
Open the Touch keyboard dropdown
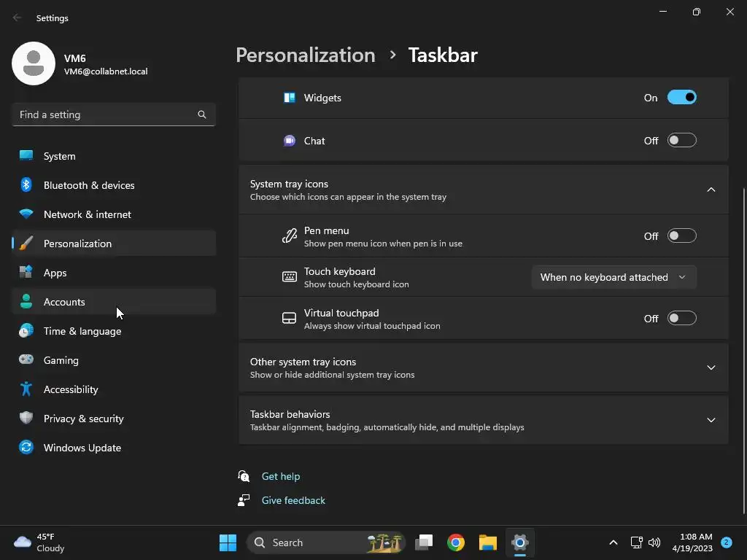tap(614, 277)
